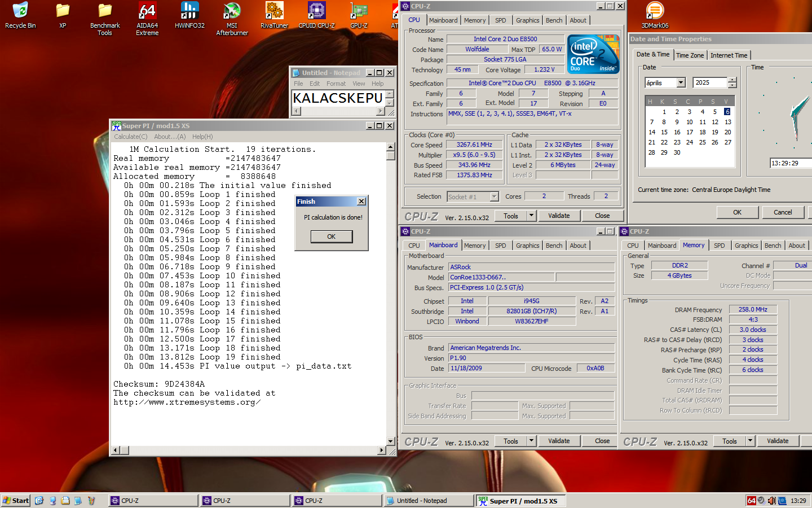Click the taskbar clock showing 13:29

pyautogui.click(x=798, y=501)
